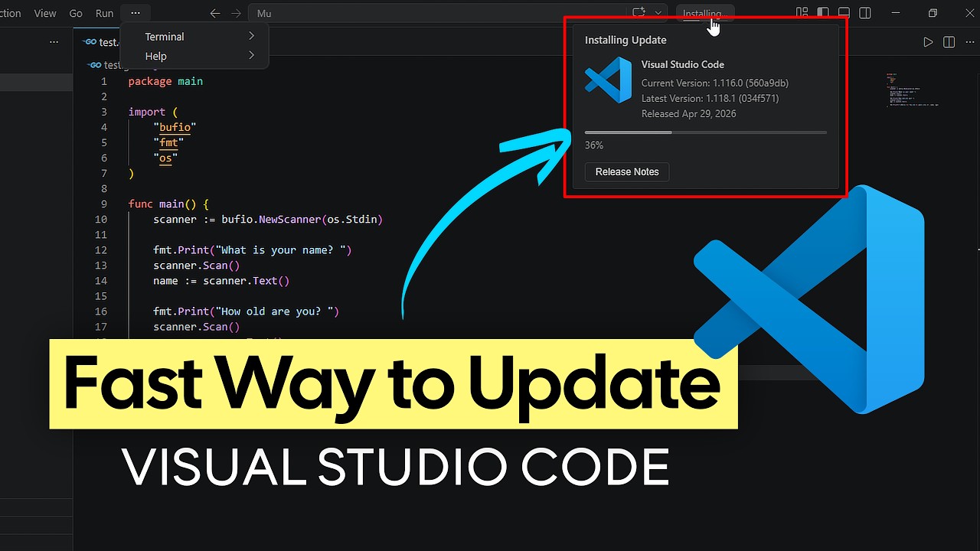The height and width of the screenshot is (551, 980).
Task: Toggle the secondary side bar
Action: [x=864, y=13]
